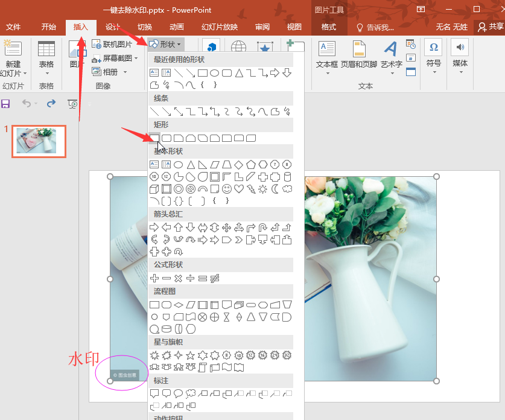Switch to the 视图 (View) tab
This screenshot has height=420, width=505.
pyautogui.click(x=294, y=27)
